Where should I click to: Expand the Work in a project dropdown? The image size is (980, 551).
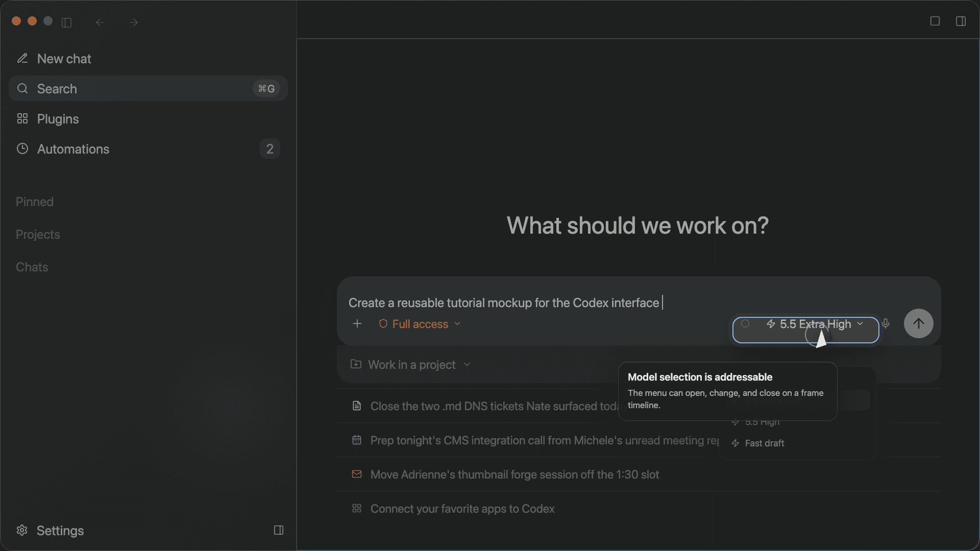[410, 364]
